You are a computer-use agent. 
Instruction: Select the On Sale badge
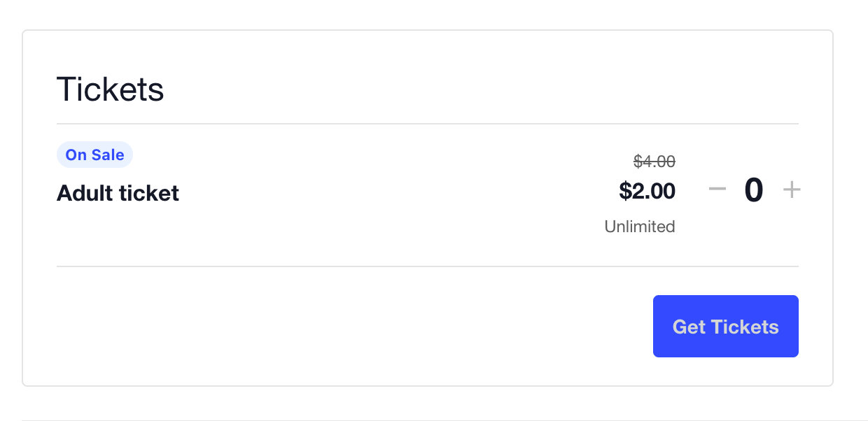pyautogui.click(x=94, y=154)
